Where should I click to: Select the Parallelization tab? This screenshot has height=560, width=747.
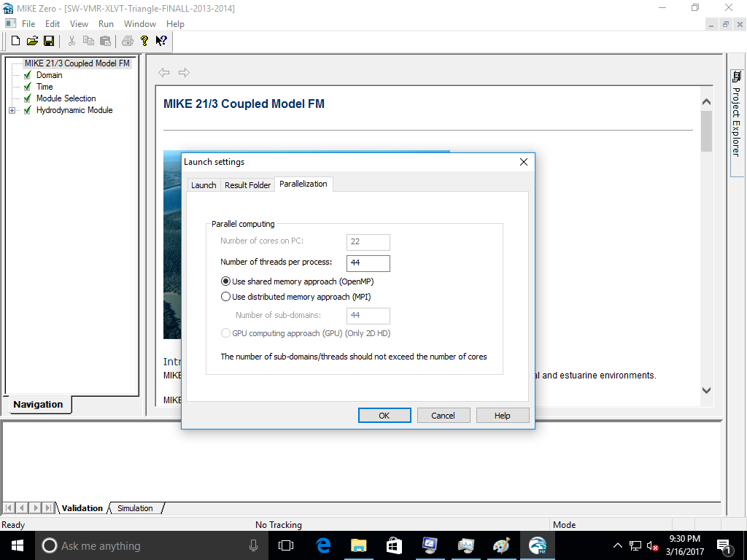pyautogui.click(x=303, y=184)
